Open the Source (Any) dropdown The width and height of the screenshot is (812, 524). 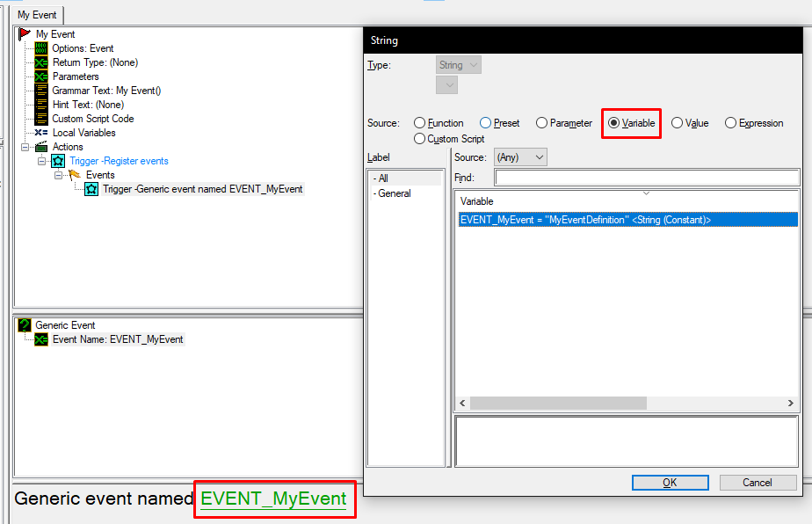pos(520,157)
